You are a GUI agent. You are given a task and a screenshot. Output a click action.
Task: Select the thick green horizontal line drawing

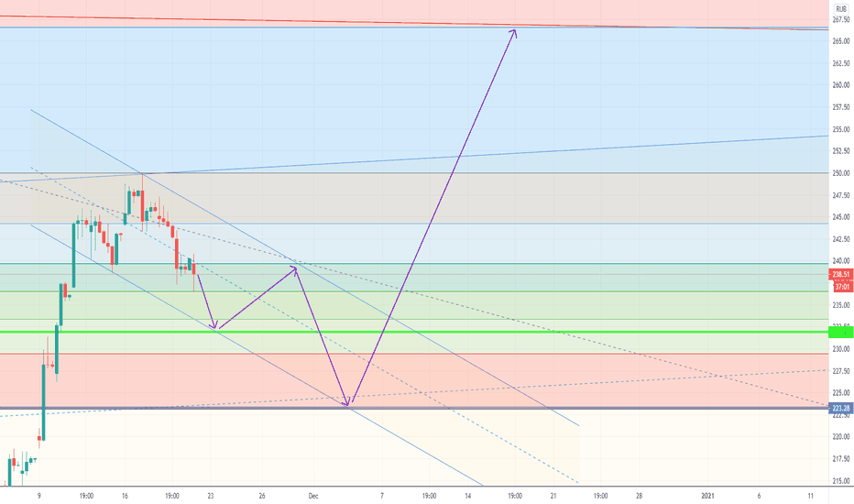point(414,332)
